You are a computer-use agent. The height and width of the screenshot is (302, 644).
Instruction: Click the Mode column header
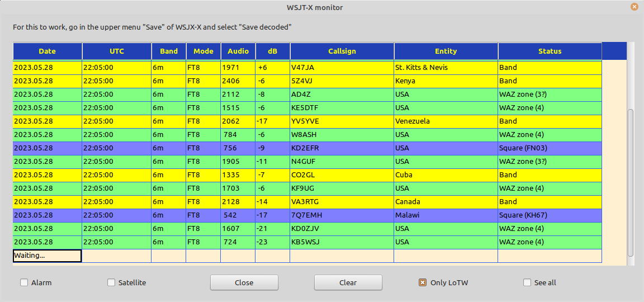point(203,51)
